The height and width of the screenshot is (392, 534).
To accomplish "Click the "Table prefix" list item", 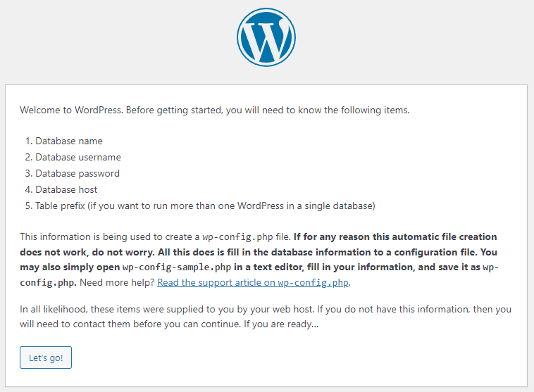I will (x=205, y=206).
